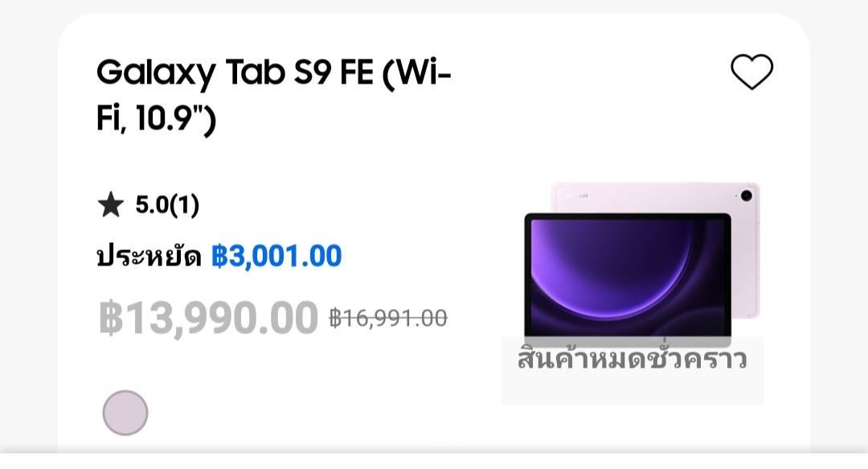Open the front tablet screen image

(627, 275)
